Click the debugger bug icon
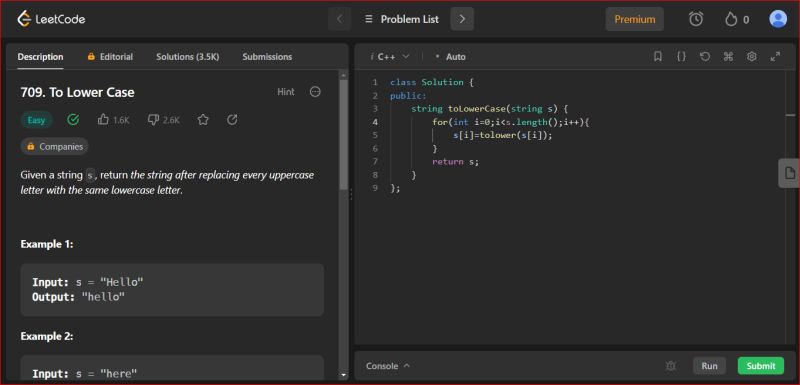 click(671, 366)
